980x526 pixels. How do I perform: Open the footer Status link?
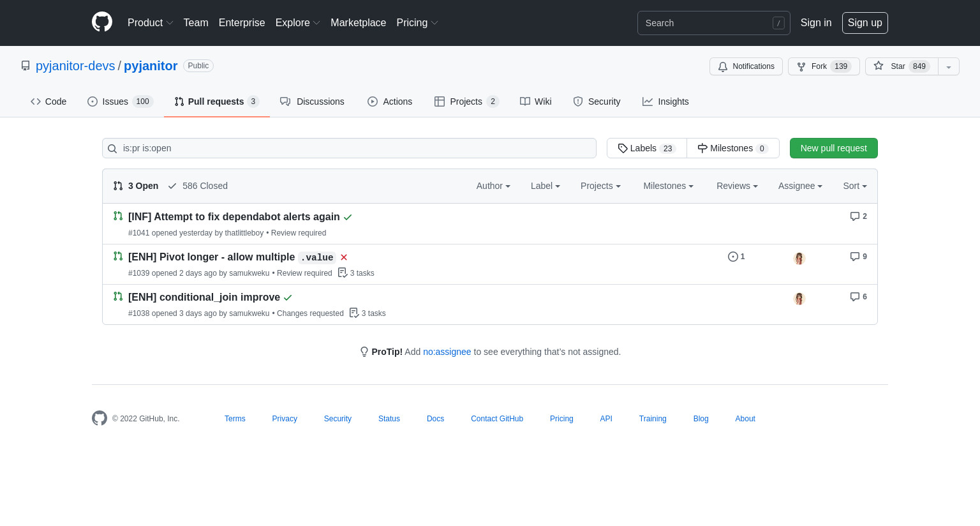pos(389,419)
